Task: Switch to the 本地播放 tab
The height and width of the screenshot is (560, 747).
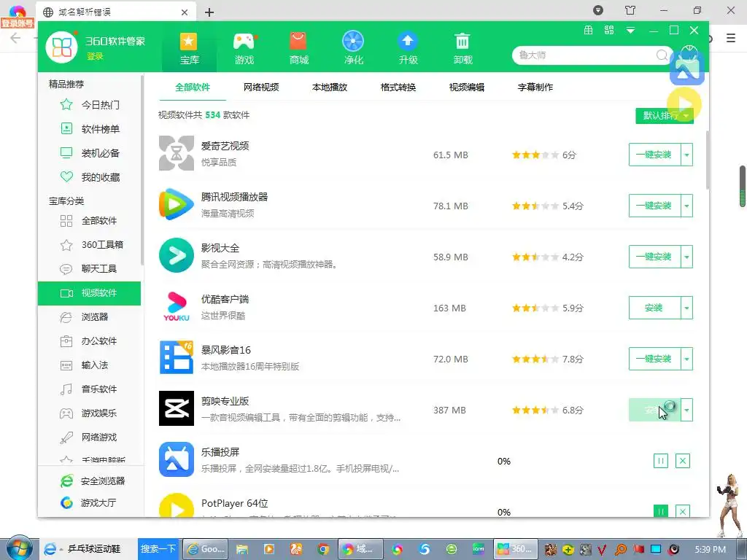Action: [x=330, y=87]
